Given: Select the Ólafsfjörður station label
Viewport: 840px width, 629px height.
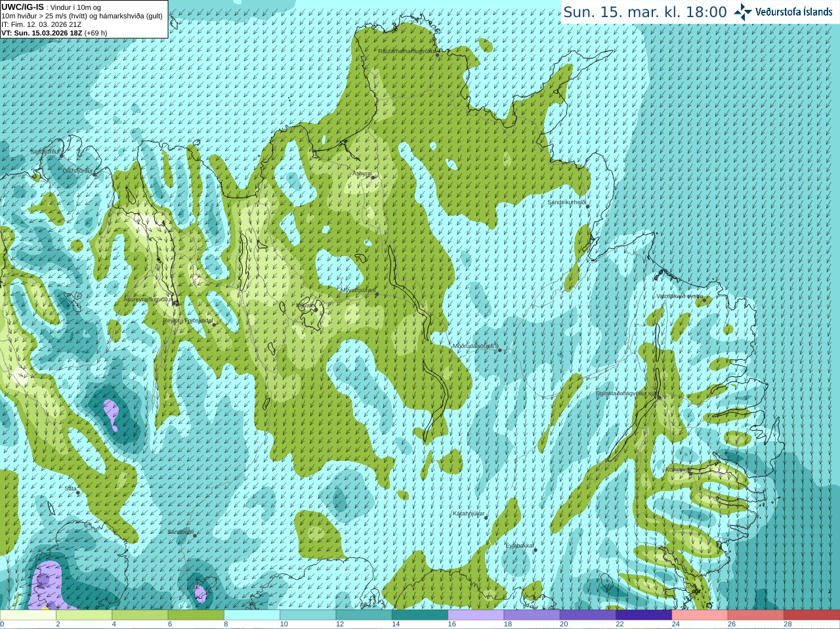Looking at the screenshot, I should 77,171.
